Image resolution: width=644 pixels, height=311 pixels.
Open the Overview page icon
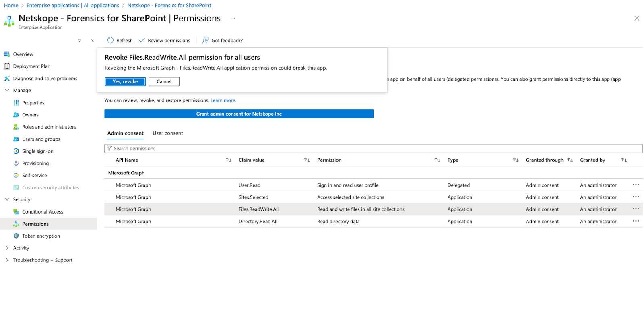tap(7, 54)
